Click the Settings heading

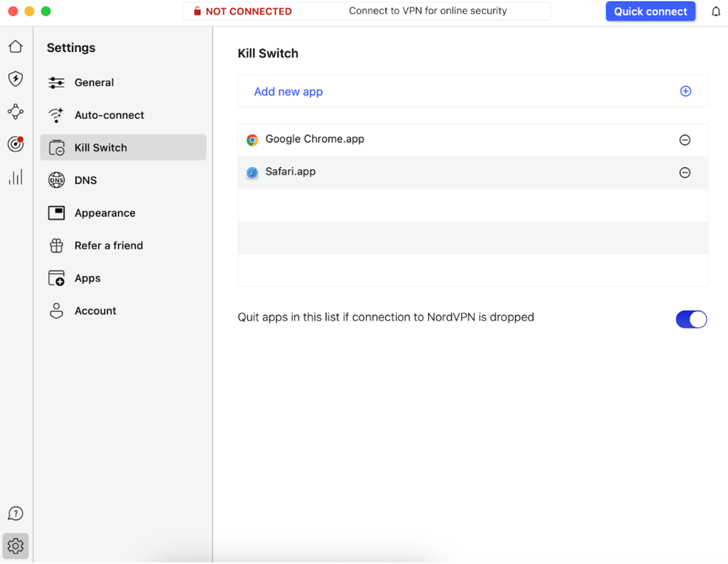click(x=71, y=48)
